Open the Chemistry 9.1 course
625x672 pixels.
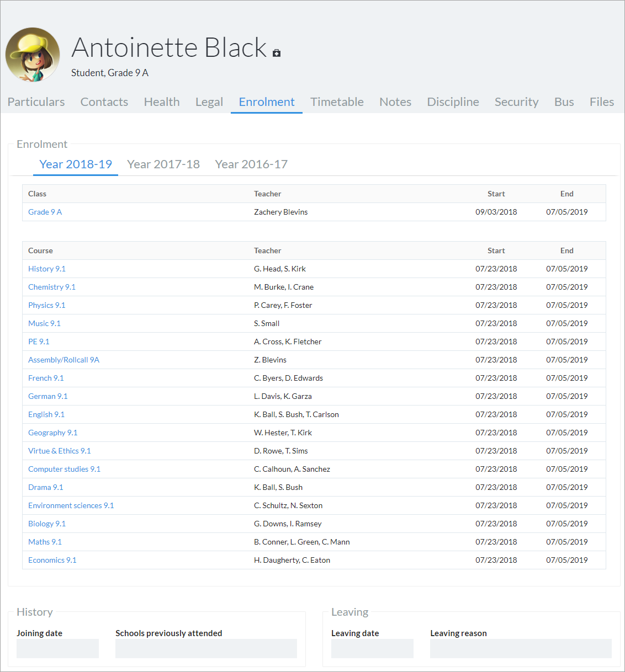[x=52, y=287]
